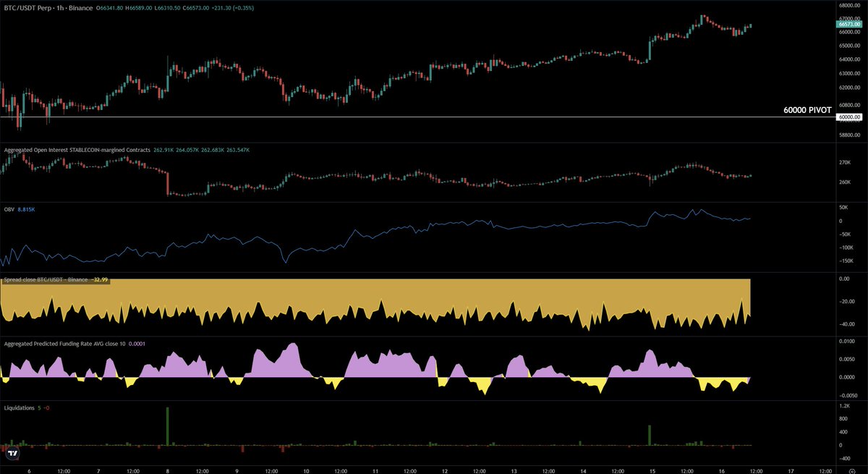Click the TradingView logo badge
This screenshot has height=474, width=868.
[x=12, y=454]
